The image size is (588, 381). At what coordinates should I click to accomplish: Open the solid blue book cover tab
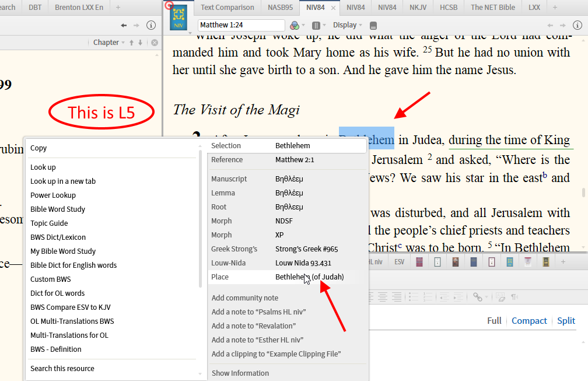(474, 262)
